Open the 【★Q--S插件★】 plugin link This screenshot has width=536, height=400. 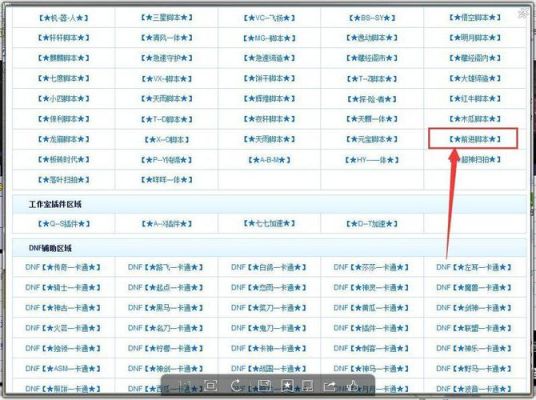tap(64, 224)
